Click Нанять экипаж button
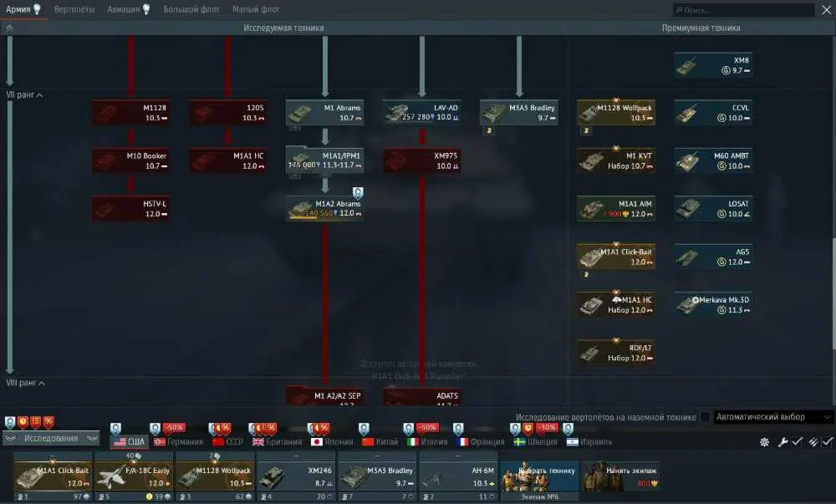The image size is (836, 504). click(x=620, y=476)
